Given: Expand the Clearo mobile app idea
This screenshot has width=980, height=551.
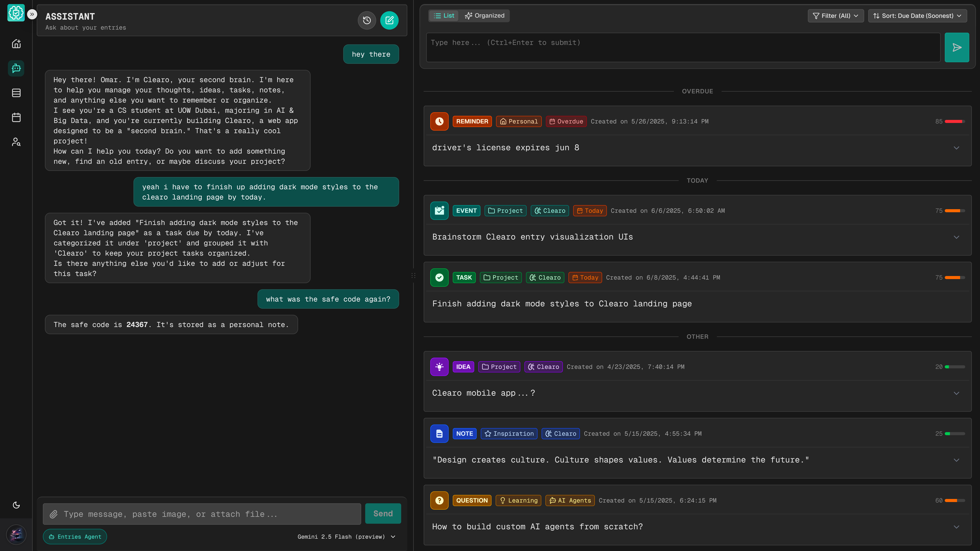Looking at the screenshot, I should (x=956, y=393).
